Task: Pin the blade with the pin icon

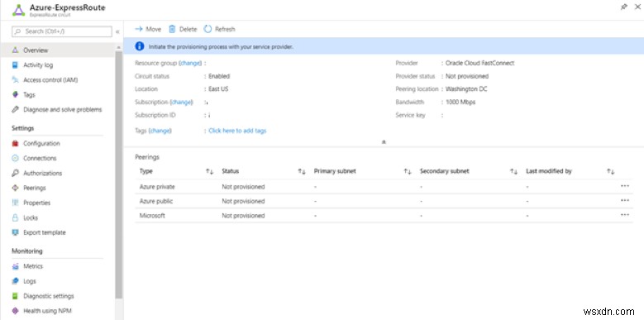Action: pyautogui.click(x=623, y=7)
